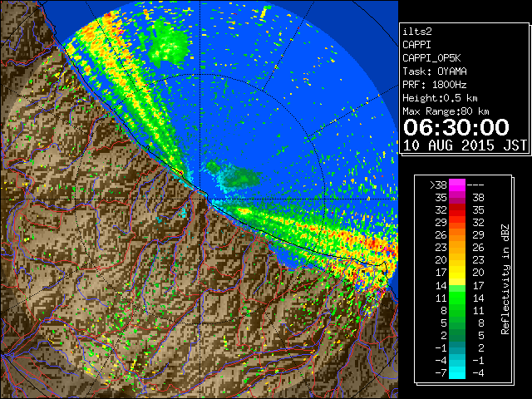Click the "10 AUG 2015 JST" date
The height and width of the screenshot is (399, 532).
coord(465,145)
